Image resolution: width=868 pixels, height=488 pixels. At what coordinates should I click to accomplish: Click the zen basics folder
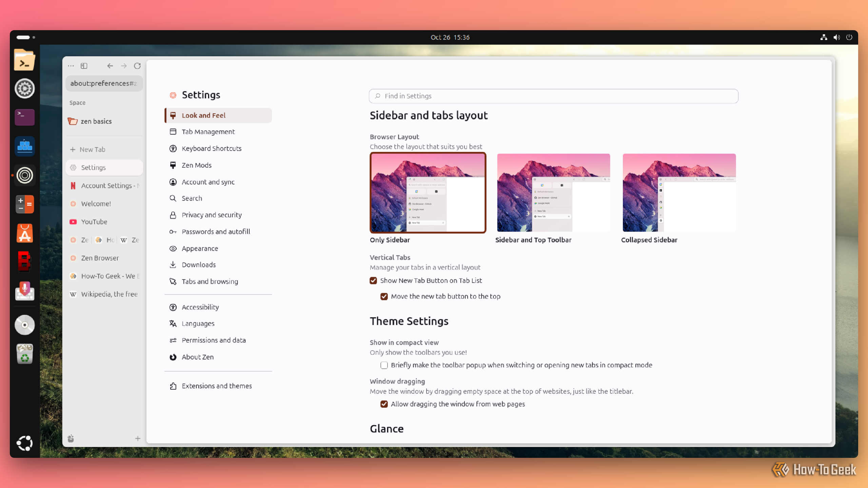coord(104,121)
